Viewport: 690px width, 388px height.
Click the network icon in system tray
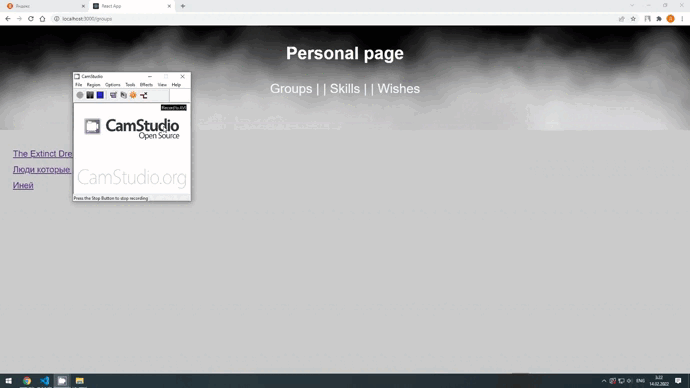[x=621, y=381]
